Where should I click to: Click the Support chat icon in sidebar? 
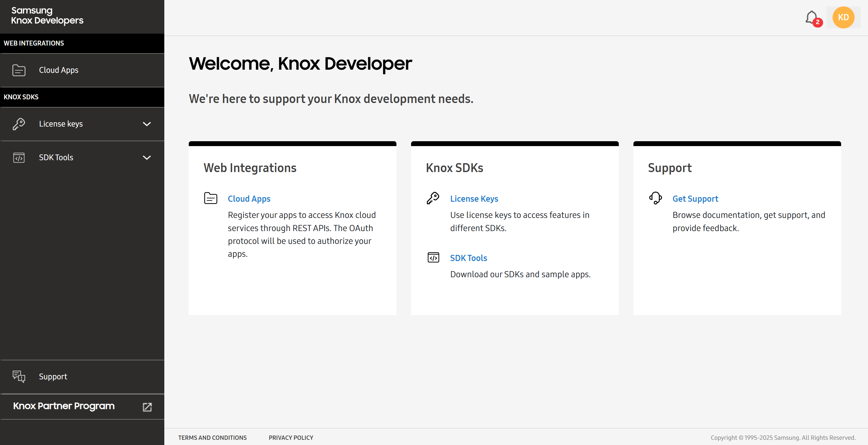point(19,376)
